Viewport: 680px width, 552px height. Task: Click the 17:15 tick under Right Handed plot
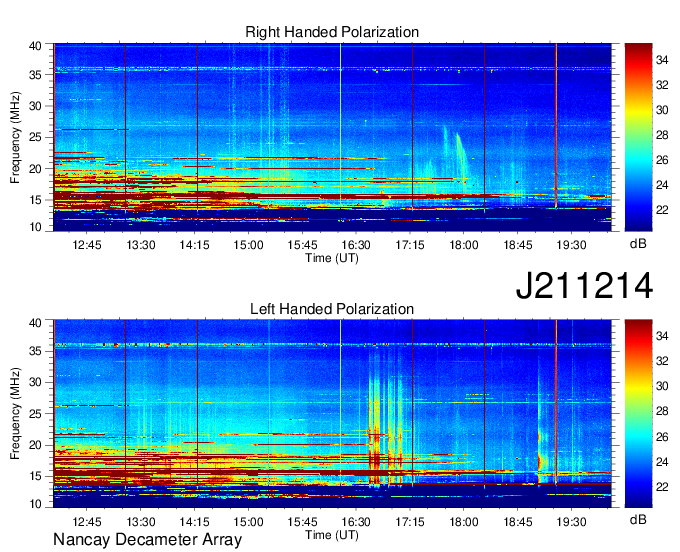[410, 245]
